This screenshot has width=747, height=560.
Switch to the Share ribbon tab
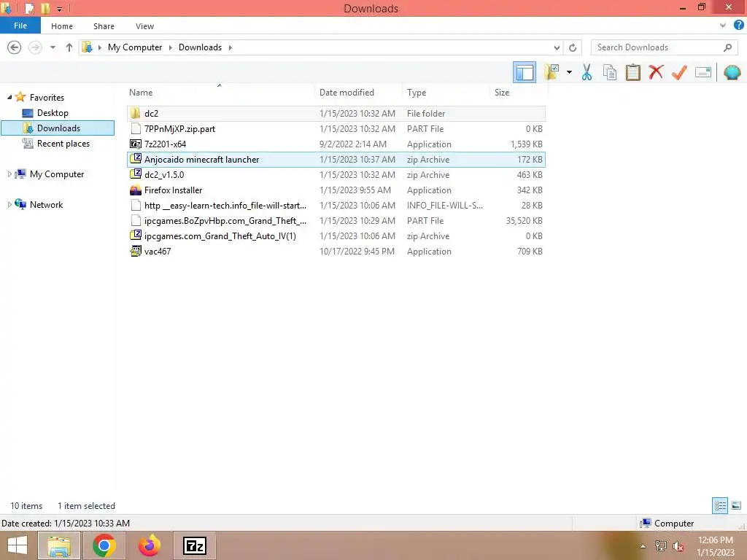click(104, 26)
